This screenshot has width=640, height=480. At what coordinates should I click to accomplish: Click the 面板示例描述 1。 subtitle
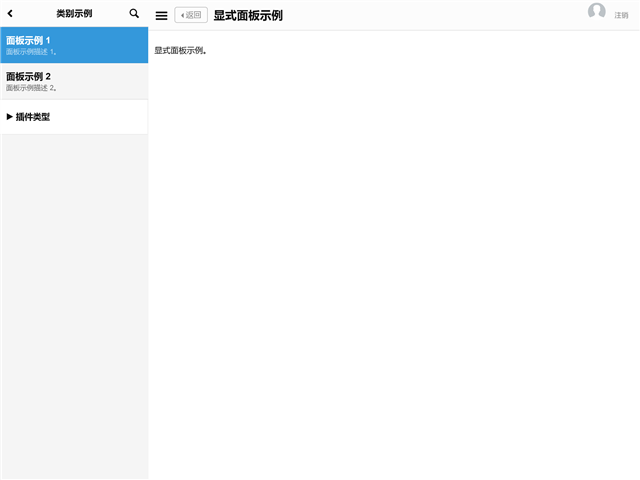click(32, 52)
